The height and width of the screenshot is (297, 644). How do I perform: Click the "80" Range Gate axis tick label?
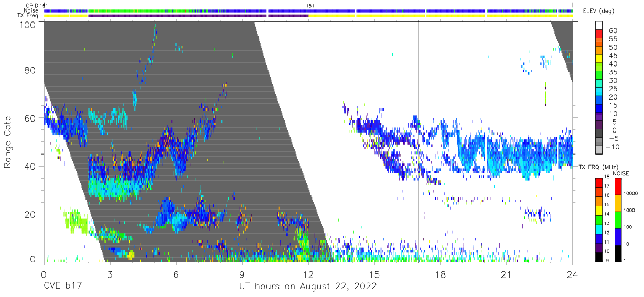[30, 70]
